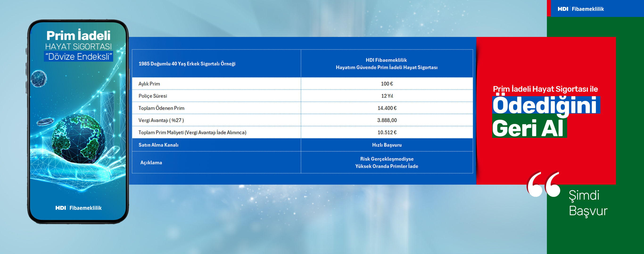The image size is (644, 254).
Task: Click the small wireframe sphere on phone
Action: click(39, 79)
